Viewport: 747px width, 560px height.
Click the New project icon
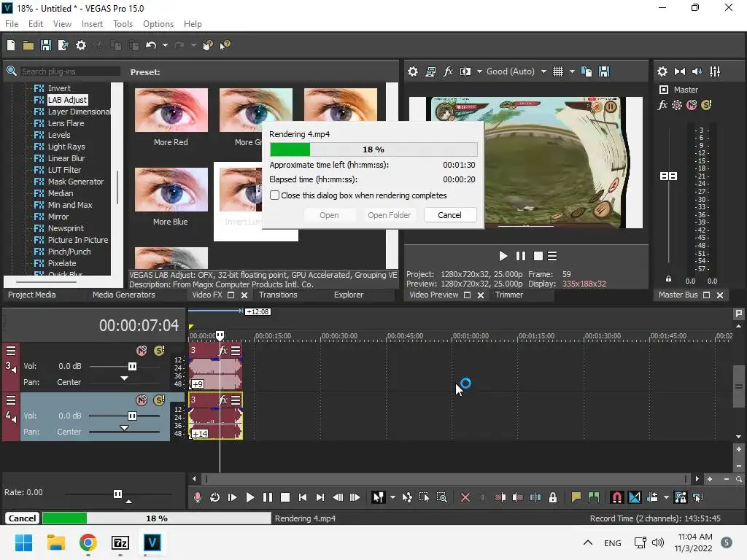(11, 45)
